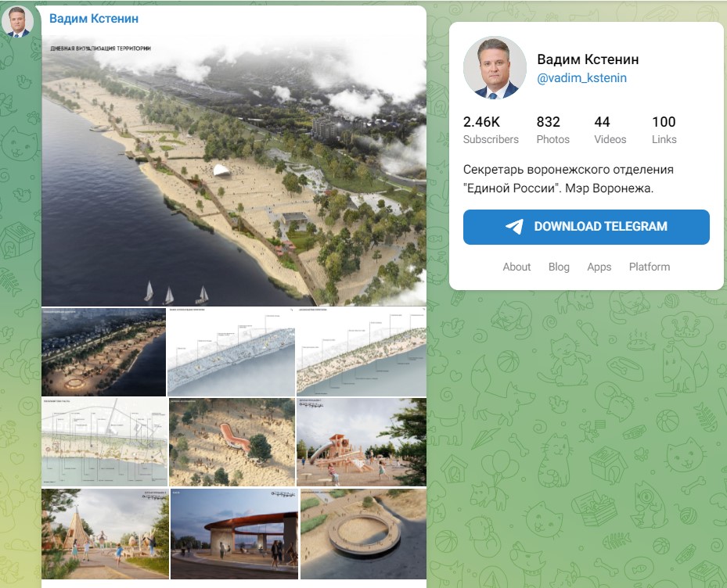Open the night aerial visualization thumbnail
The image size is (727, 588).
pyautogui.click(x=103, y=352)
